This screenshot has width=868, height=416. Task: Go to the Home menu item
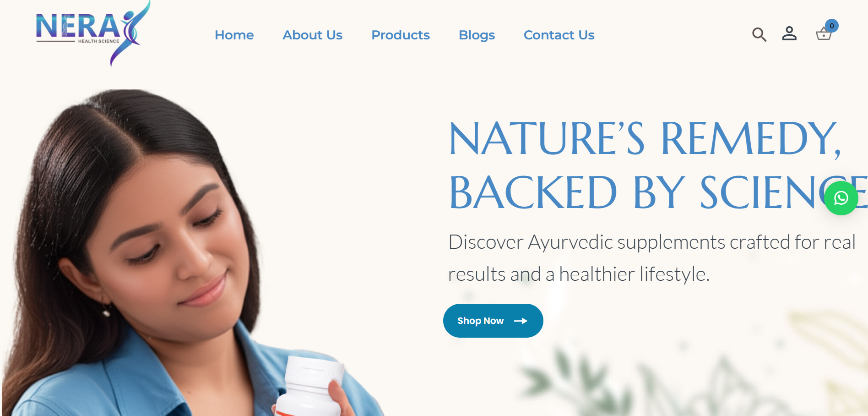point(234,35)
